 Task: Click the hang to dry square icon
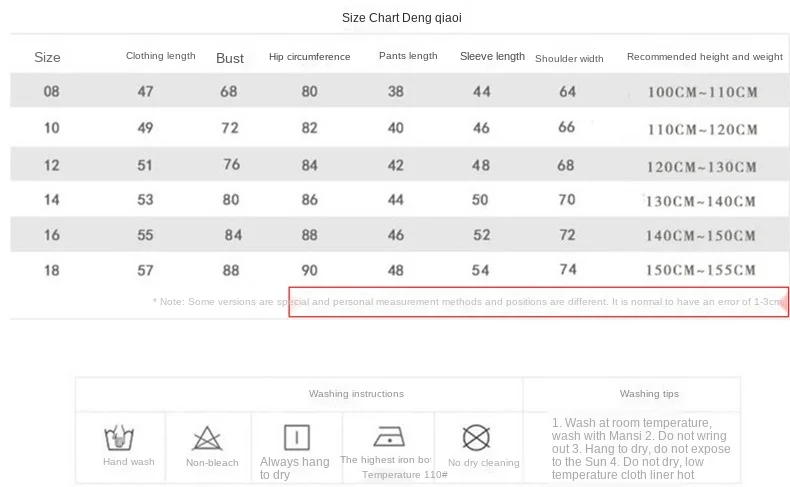coord(297,437)
